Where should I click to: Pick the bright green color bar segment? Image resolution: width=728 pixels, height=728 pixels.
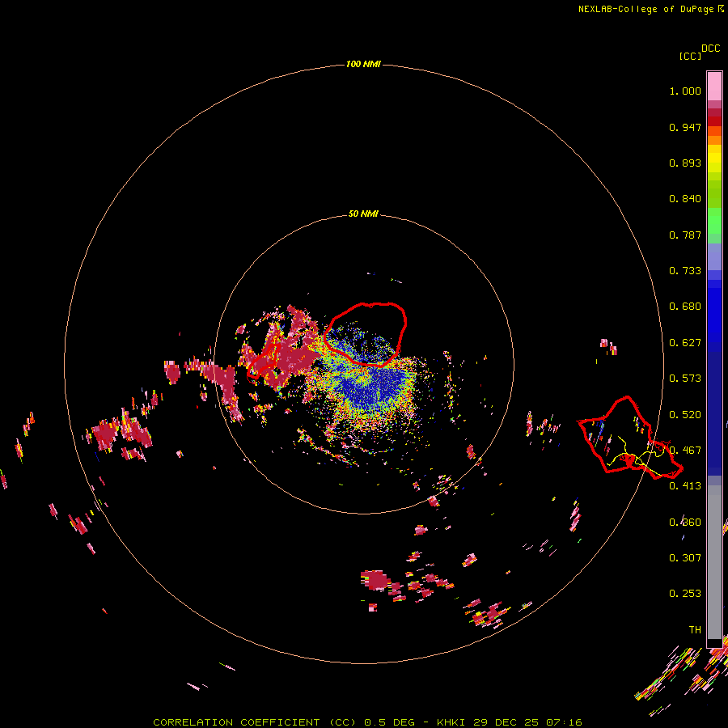point(714,221)
